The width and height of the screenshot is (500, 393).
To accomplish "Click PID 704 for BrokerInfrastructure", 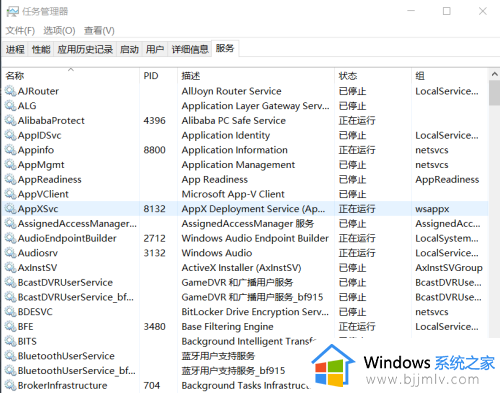I will coord(152,385).
